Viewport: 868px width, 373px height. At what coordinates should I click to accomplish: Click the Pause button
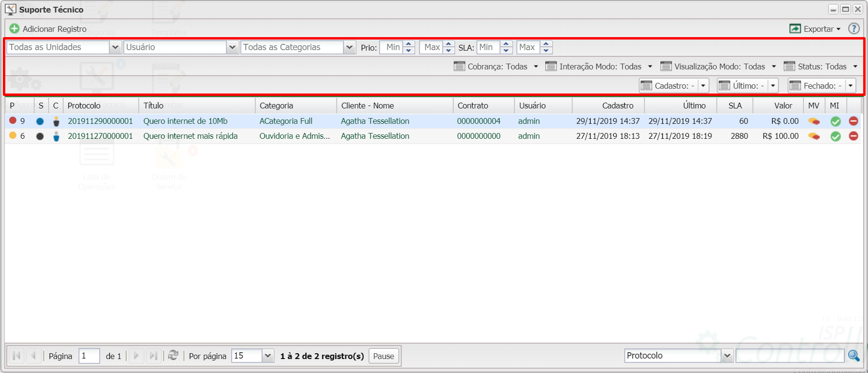click(x=384, y=356)
